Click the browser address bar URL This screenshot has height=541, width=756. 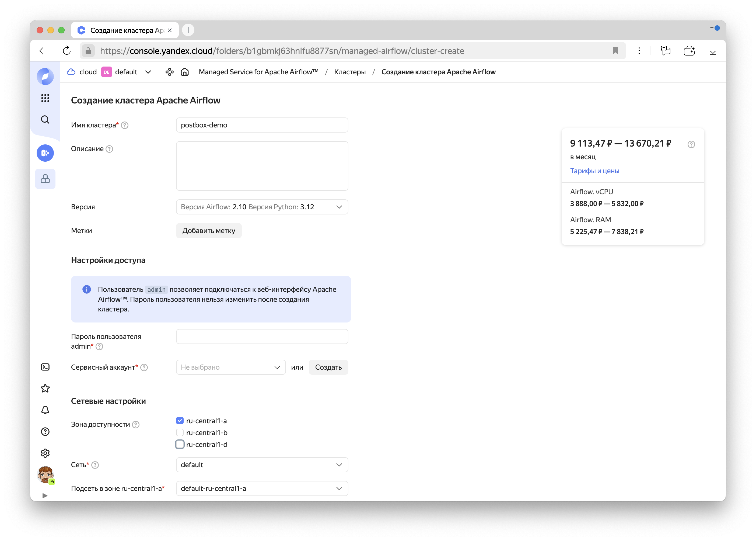[282, 51]
